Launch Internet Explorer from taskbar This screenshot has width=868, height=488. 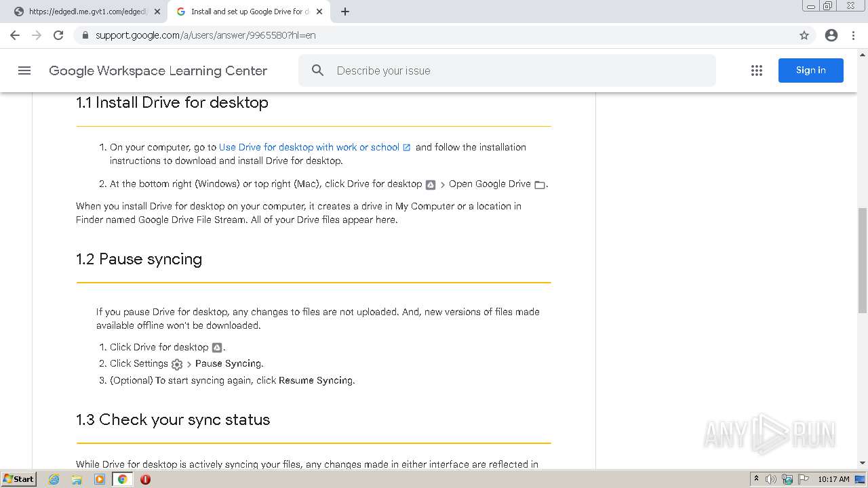coord(54,479)
